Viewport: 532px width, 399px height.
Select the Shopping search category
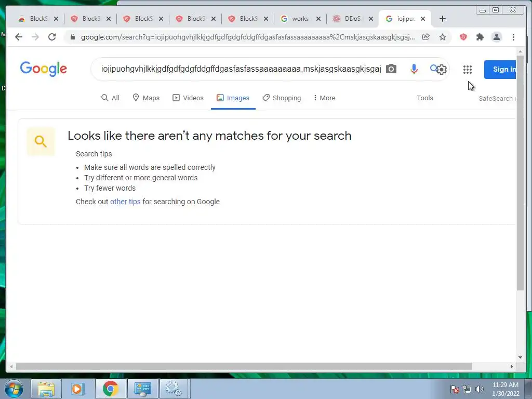tap(282, 98)
